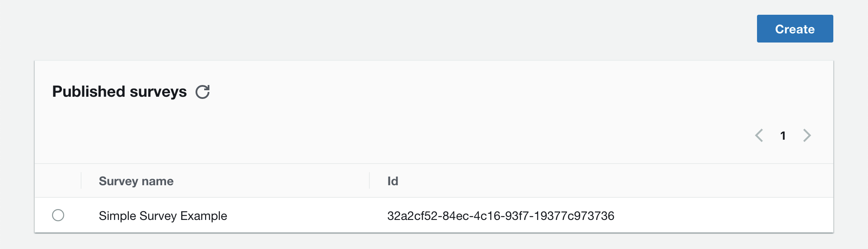Viewport: 868px width, 249px height.
Task: Select page 1 in pagination
Action: [783, 136]
